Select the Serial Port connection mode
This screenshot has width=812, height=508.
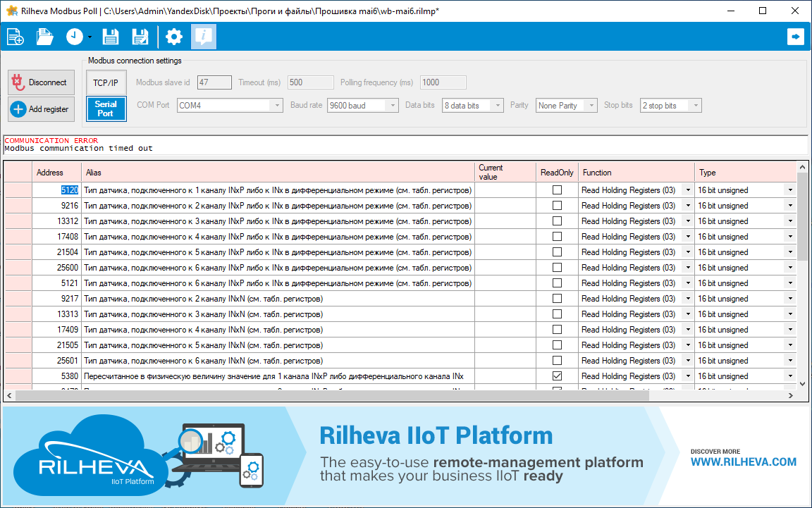coord(106,109)
